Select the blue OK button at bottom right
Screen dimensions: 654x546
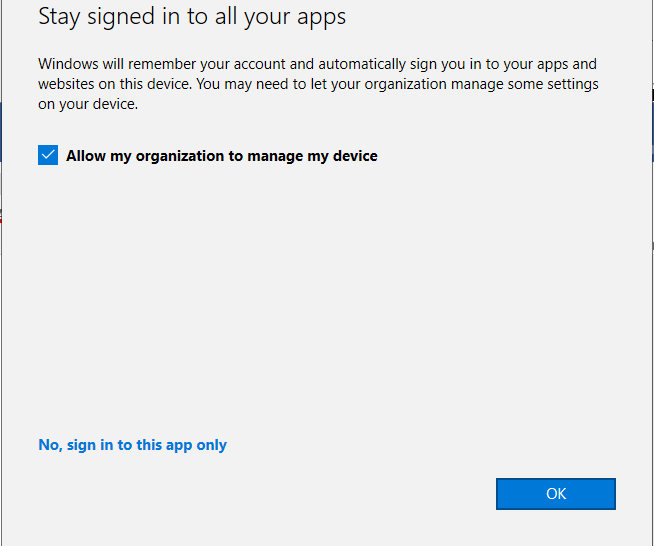555,493
